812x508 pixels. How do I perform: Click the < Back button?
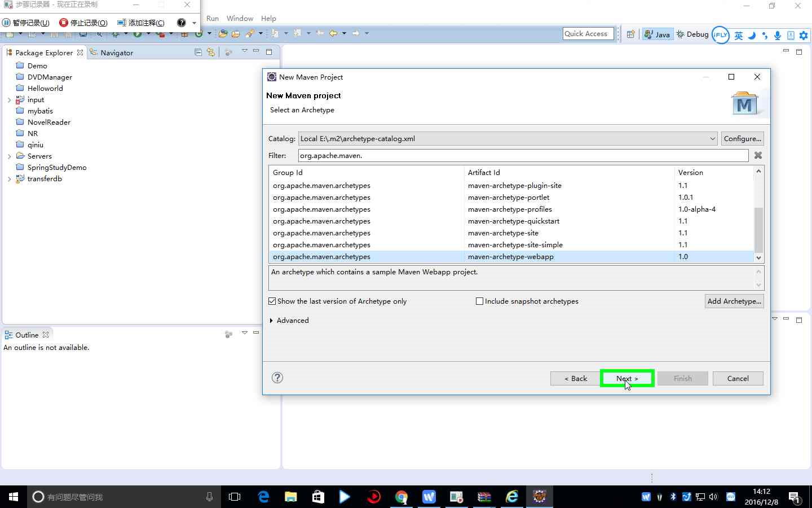(576, 378)
